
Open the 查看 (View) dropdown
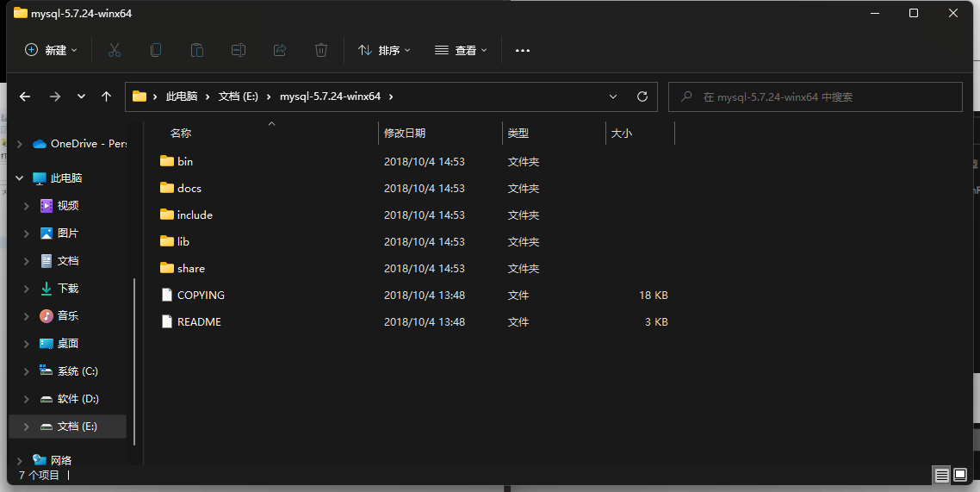[462, 50]
